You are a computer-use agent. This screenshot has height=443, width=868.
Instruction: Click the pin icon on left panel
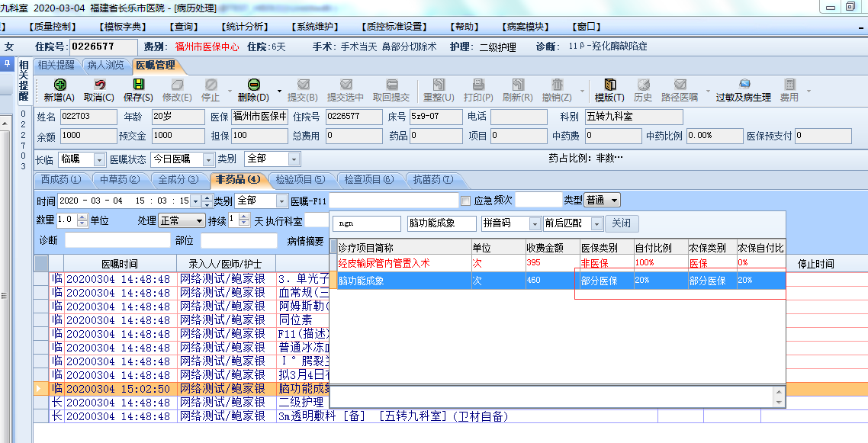7,64
